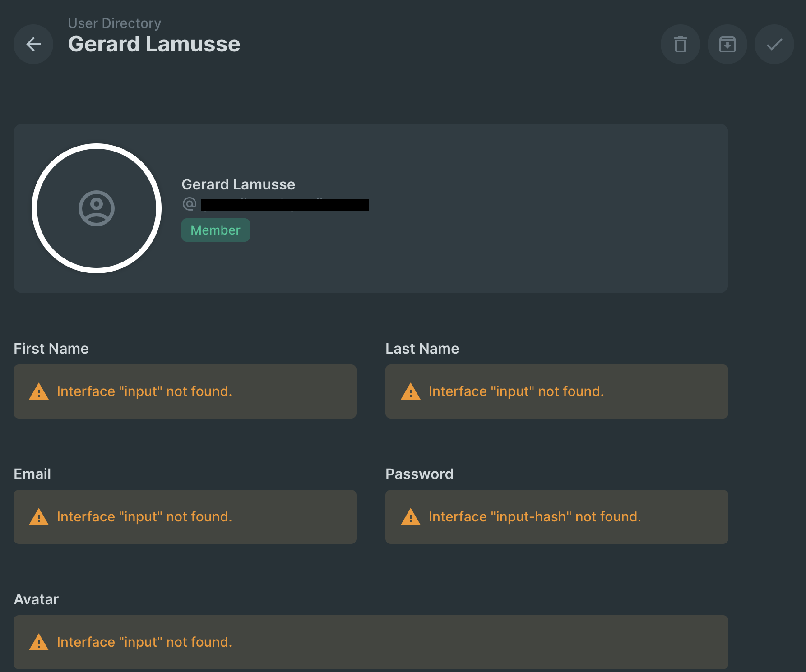The image size is (806, 672).
Task: Click the round avatar placeholder image
Action: [x=97, y=208]
